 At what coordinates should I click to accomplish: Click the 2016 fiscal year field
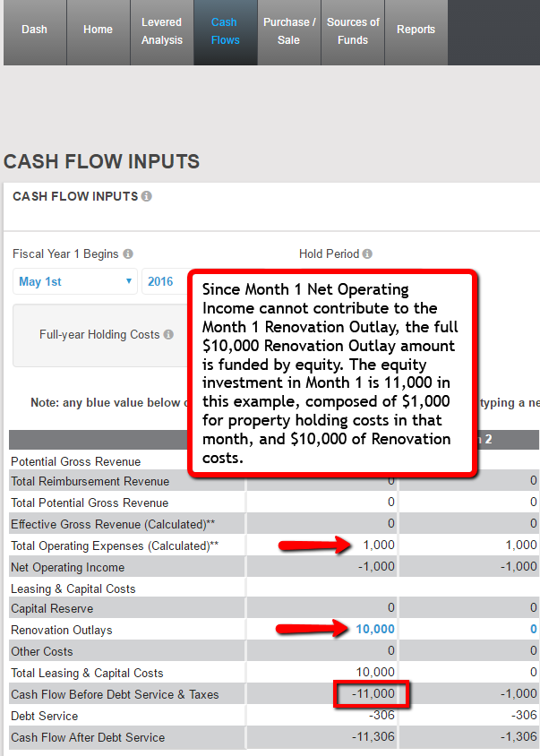pos(163,281)
